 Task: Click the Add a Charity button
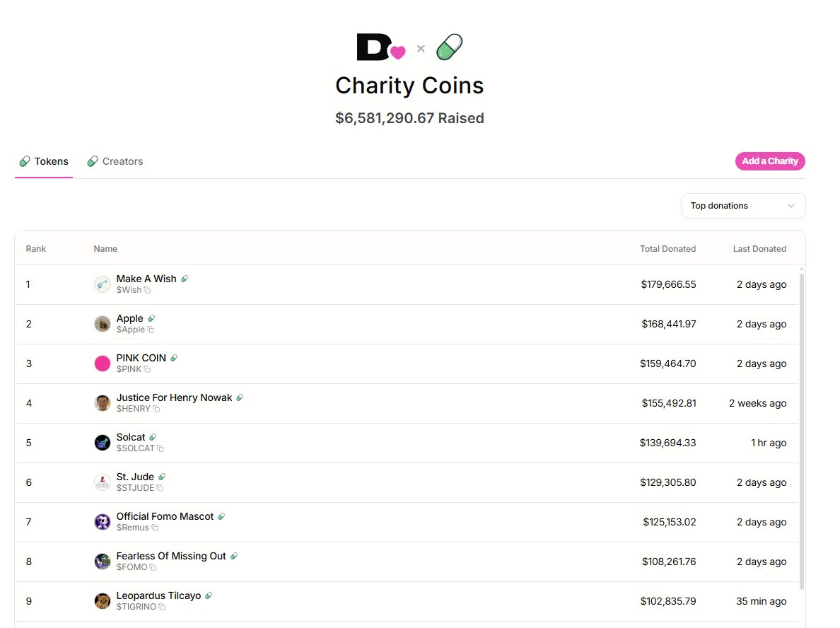770,161
